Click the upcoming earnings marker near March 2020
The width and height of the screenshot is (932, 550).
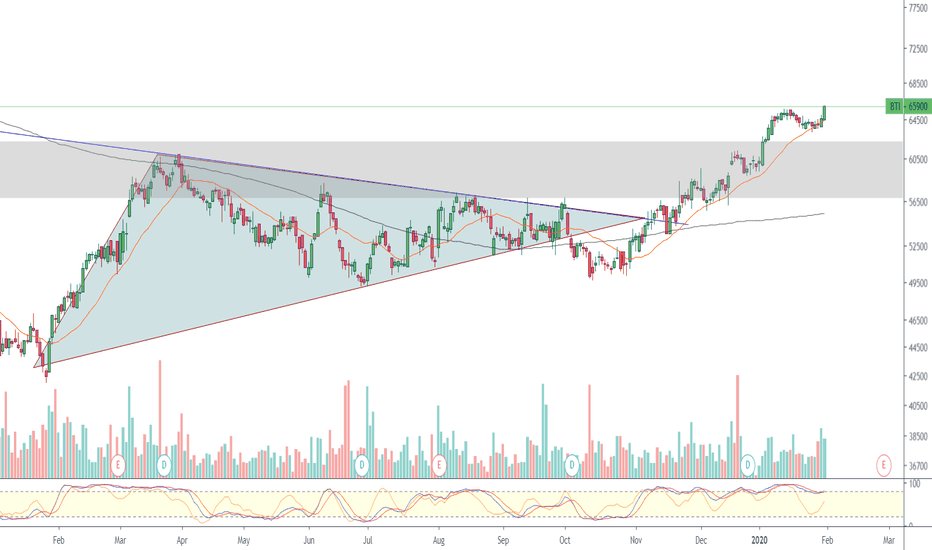884,464
